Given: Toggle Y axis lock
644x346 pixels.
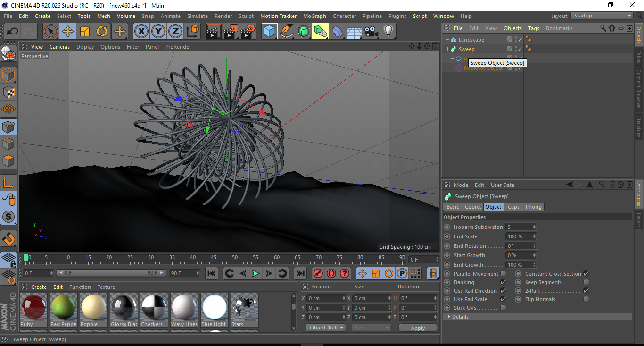Looking at the screenshot, I should click(x=158, y=32).
